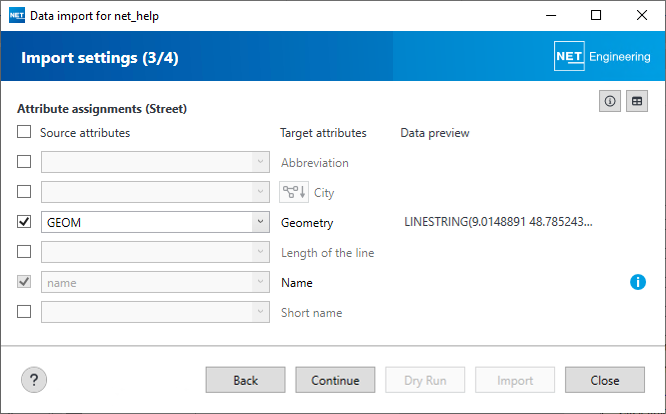The width and height of the screenshot is (666, 414).
Task: Open the table view icon
Action: [x=636, y=102]
